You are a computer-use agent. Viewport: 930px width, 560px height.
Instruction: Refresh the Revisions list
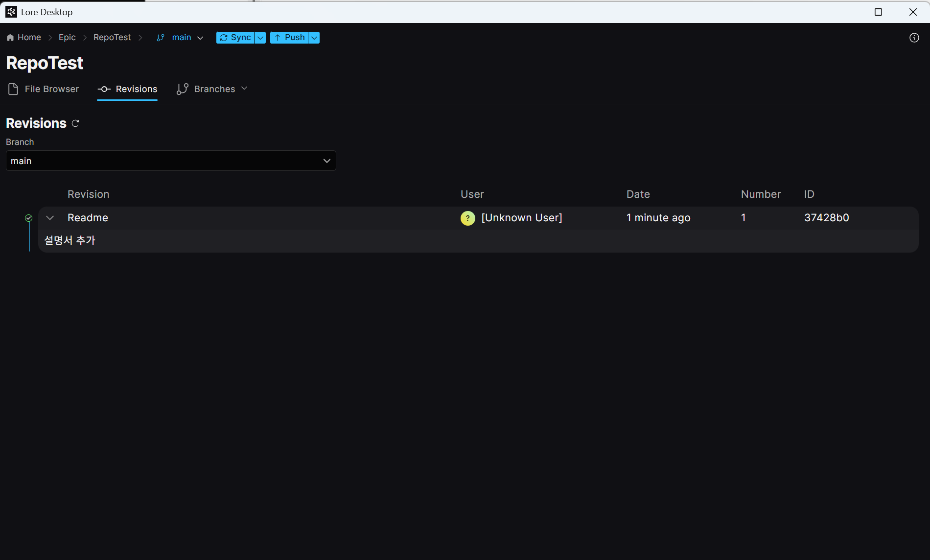pos(75,123)
